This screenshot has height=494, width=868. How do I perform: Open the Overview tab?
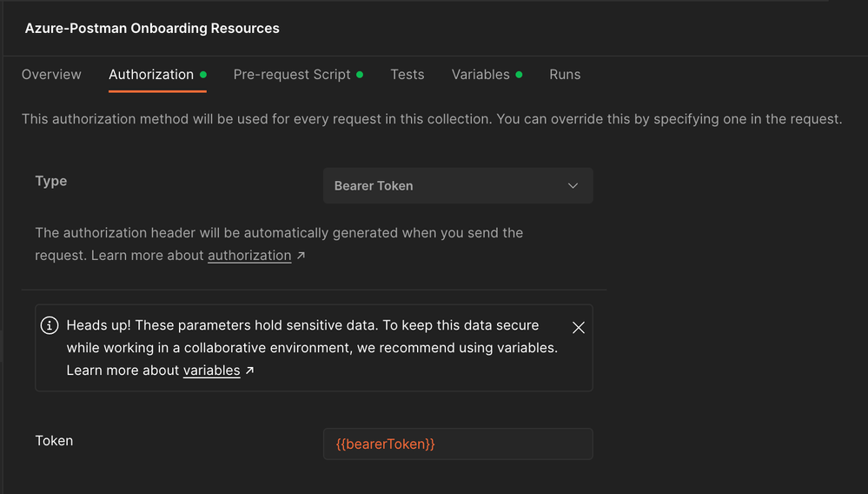[51, 75]
